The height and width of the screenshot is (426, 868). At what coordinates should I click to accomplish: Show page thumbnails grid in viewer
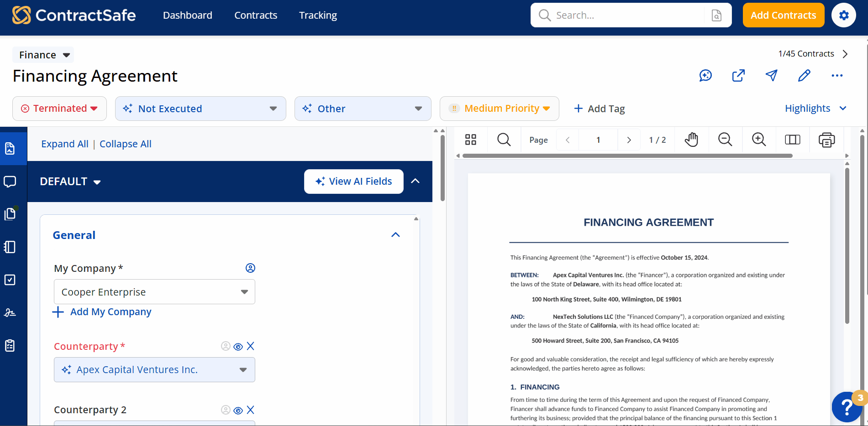tap(471, 140)
